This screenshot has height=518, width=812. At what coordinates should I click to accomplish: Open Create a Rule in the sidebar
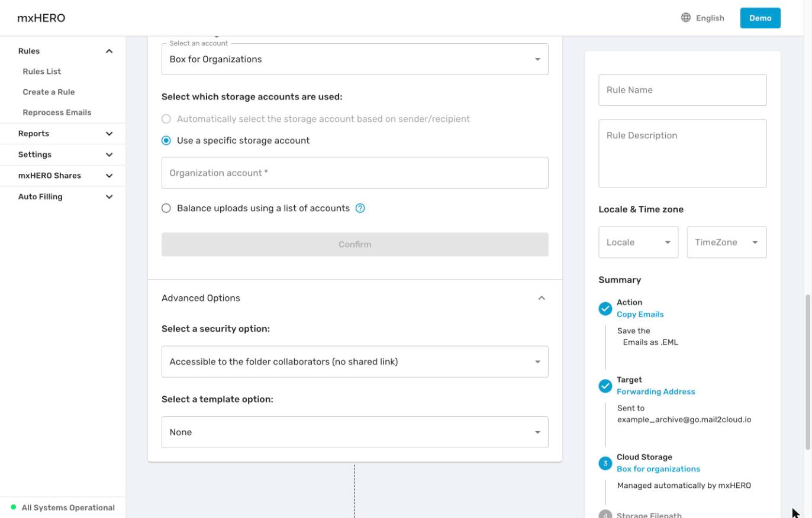point(49,92)
